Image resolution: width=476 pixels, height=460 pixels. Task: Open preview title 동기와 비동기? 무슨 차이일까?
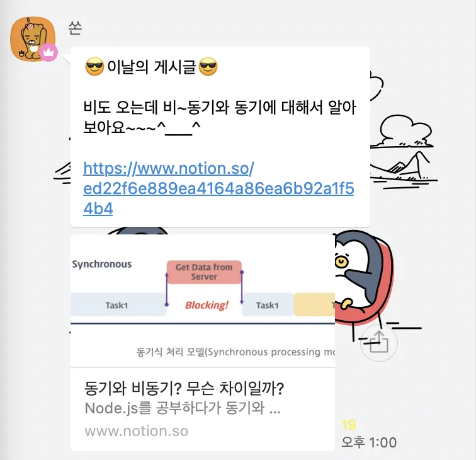click(x=184, y=388)
